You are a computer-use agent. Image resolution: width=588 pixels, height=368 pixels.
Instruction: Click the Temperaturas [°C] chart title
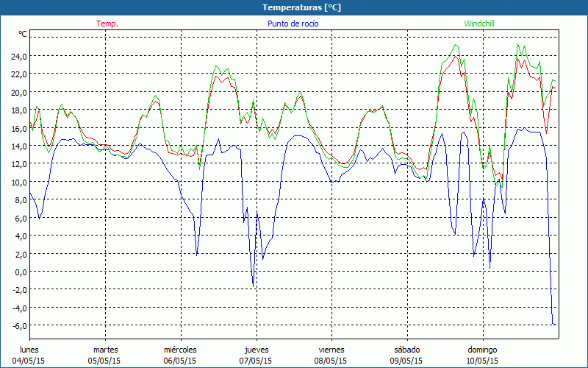click(x=301, y=7)
